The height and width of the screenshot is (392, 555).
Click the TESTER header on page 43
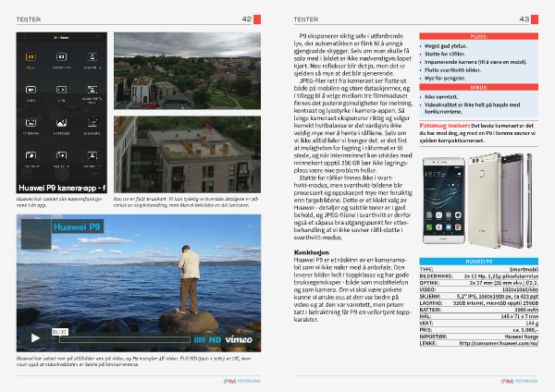click(306, 19)
